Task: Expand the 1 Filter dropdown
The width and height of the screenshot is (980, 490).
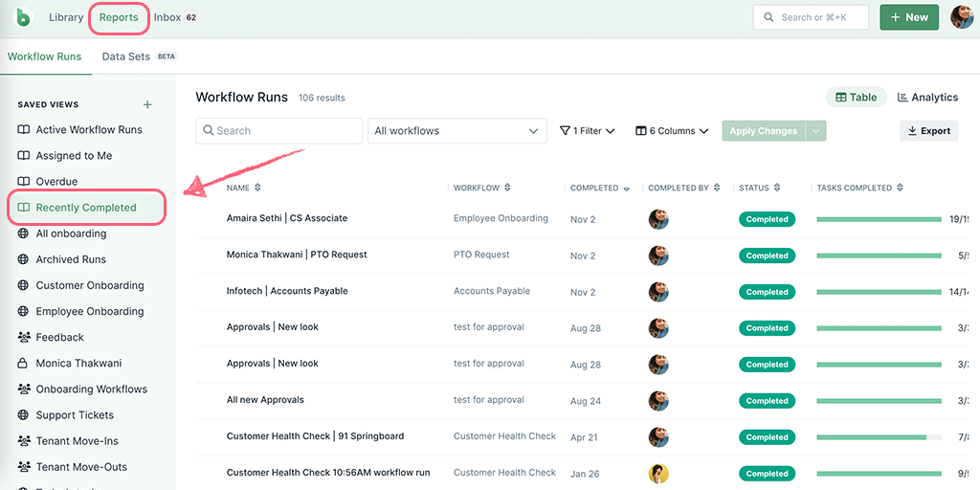Action: (588, 130)
